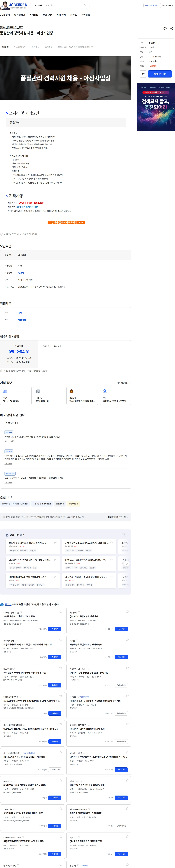This screenshot has width=175, height=868.
Task: Favorite this company with the heart icon
Action: 165,29
